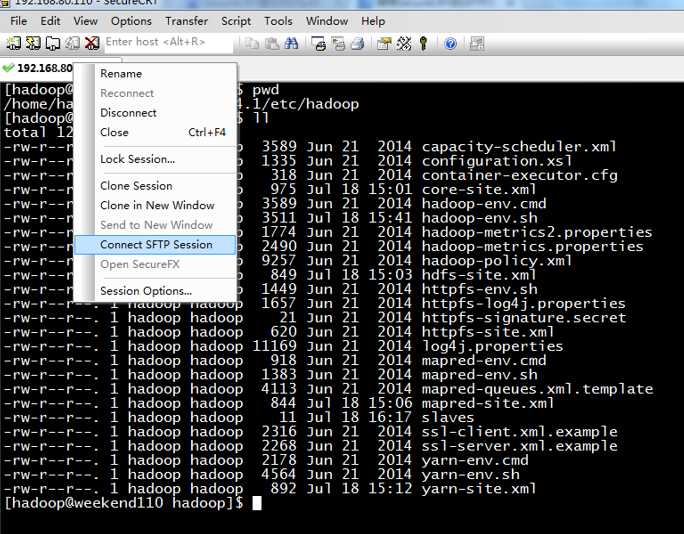
Task: Click hadoop-policy.xml file name
Action: pyautogui.click(x=497, y=261)
